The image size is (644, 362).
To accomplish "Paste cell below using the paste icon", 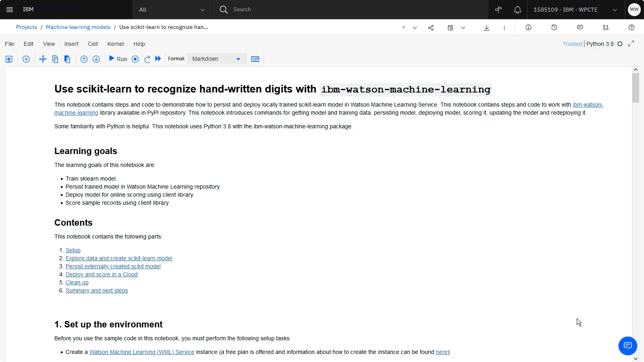I will coord(67,59).
